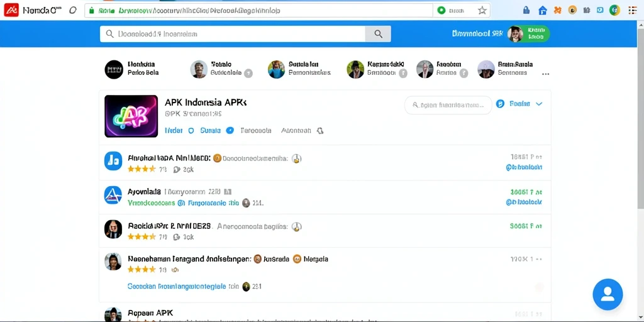
Task: Click the comment icon beside 2ck
Action: click(x=177, y=169)
